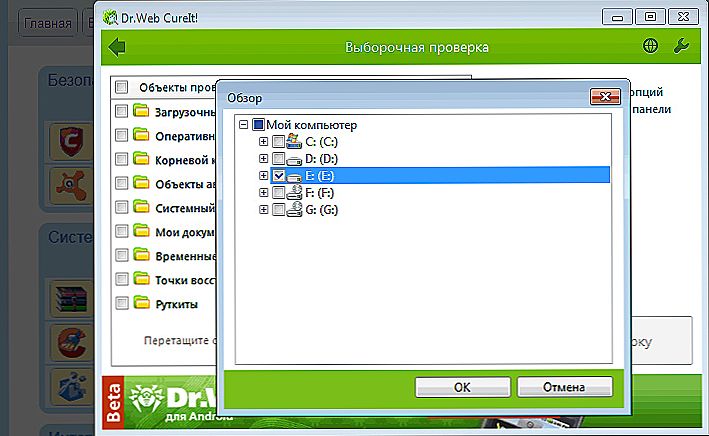The image size is (709, 436).
Task: Select the C: (C:) label
Action: pos(321,142)
